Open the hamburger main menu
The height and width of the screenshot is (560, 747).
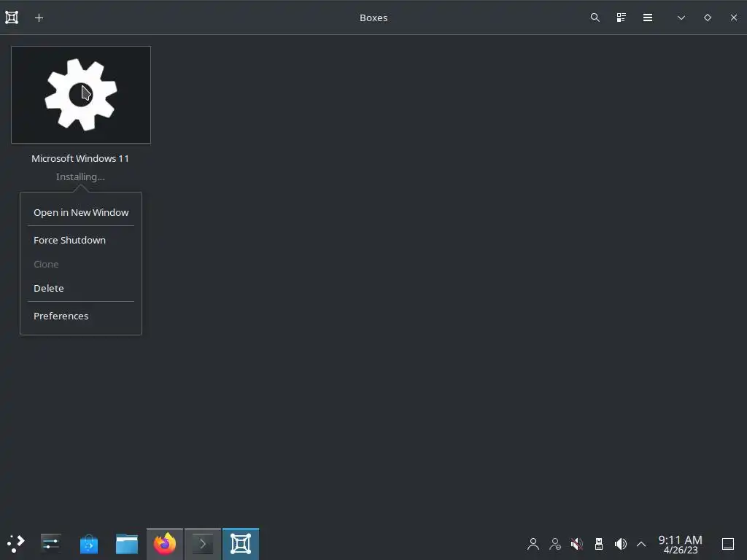pos(648,17)
